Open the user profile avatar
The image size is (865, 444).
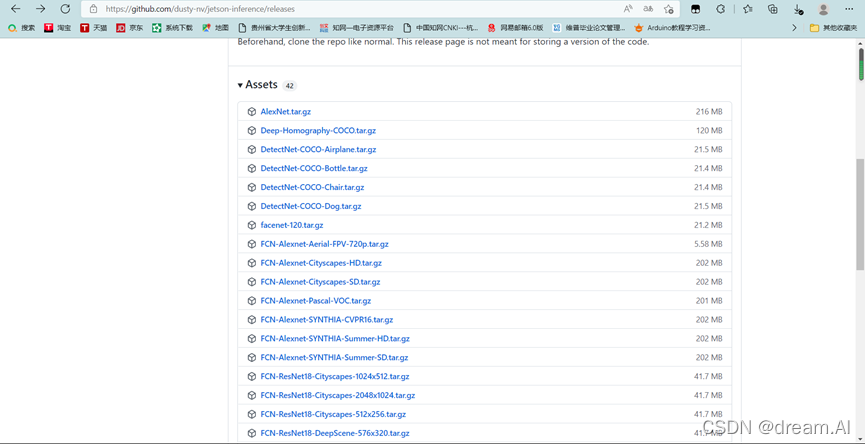click(823, 9)
